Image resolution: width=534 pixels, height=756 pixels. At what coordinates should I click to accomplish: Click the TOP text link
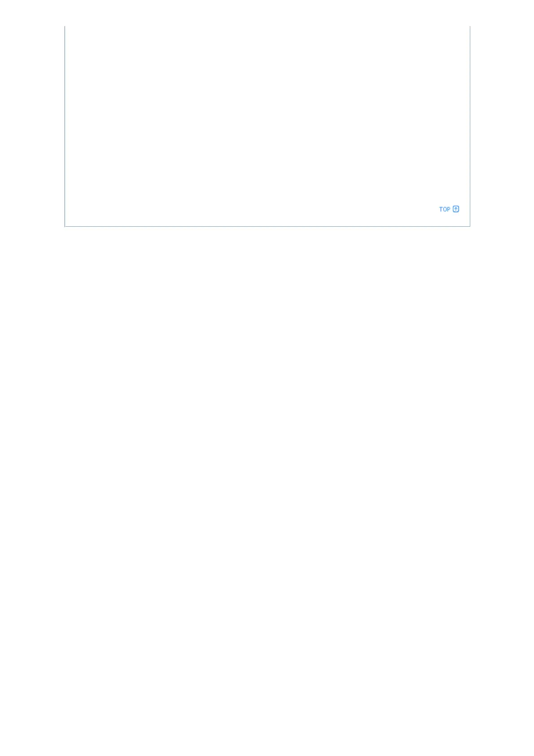coord(445,209)
